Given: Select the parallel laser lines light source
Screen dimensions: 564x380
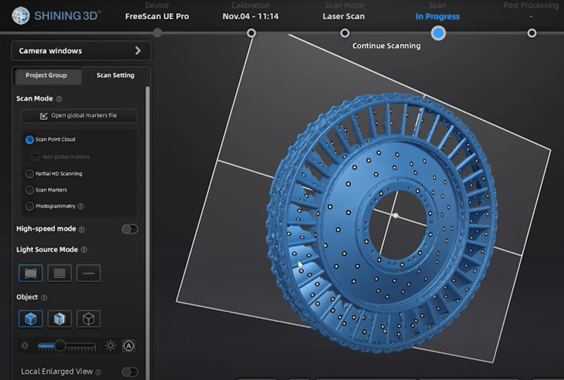Looking at the screenshot, I should coord(59,273).
